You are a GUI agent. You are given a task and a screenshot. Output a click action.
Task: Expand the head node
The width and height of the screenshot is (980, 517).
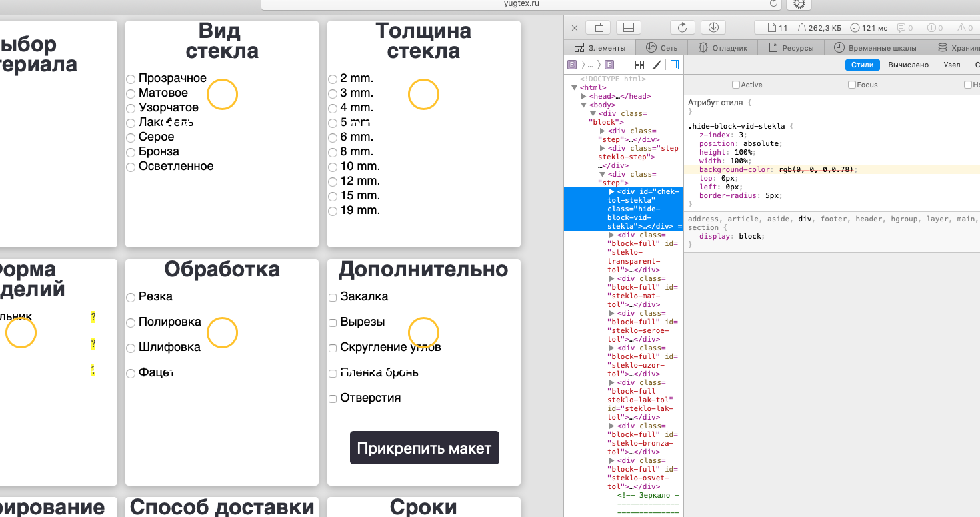(x=584, y=96)
